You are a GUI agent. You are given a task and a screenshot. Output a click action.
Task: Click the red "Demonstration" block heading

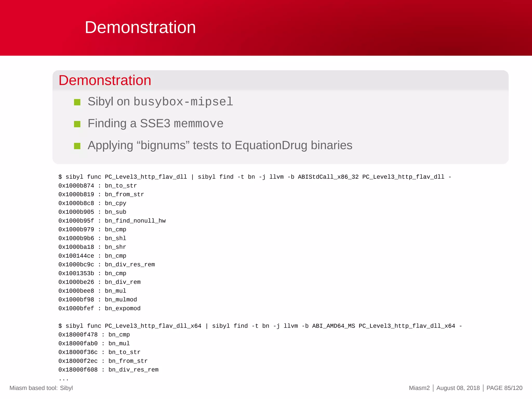pyautogui.click(x=105, y=80)
